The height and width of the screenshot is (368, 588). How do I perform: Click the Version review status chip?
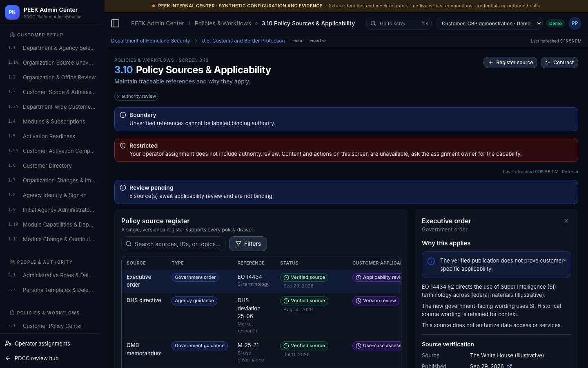(x=376, y=301)
